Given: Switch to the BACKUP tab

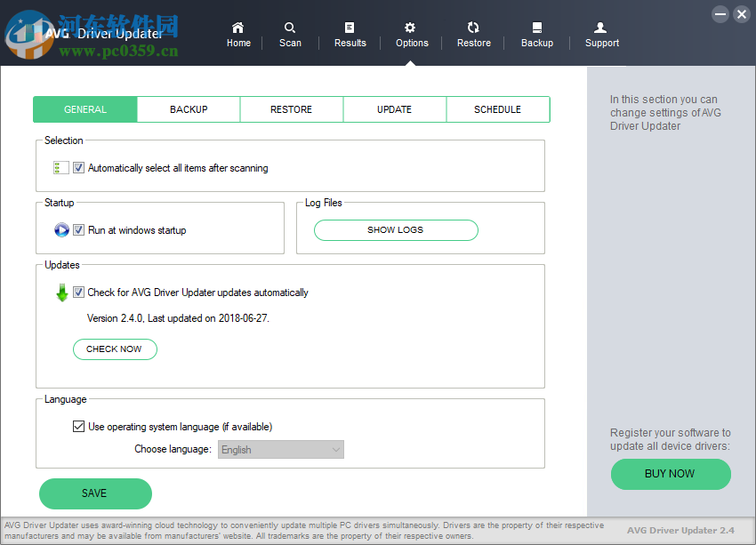Looking at the screenshot, I should tap(188, 108).
